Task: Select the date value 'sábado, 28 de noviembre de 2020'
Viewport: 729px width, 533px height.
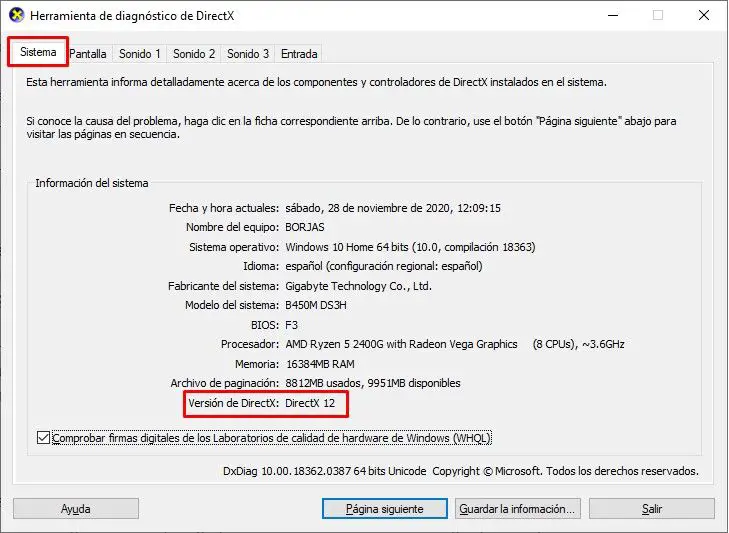Action: point(368,208)
